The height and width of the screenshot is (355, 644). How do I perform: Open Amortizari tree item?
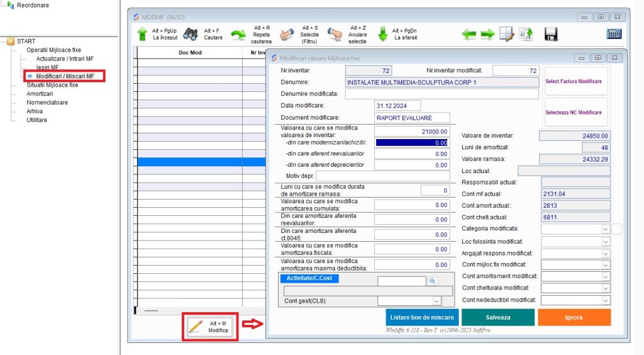click(40, 94)
